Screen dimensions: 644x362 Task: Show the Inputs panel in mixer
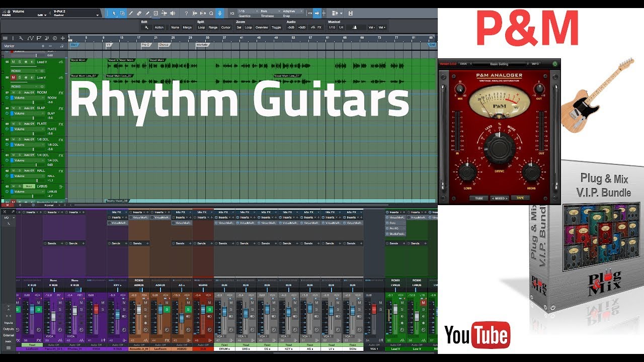click(9, 323)
